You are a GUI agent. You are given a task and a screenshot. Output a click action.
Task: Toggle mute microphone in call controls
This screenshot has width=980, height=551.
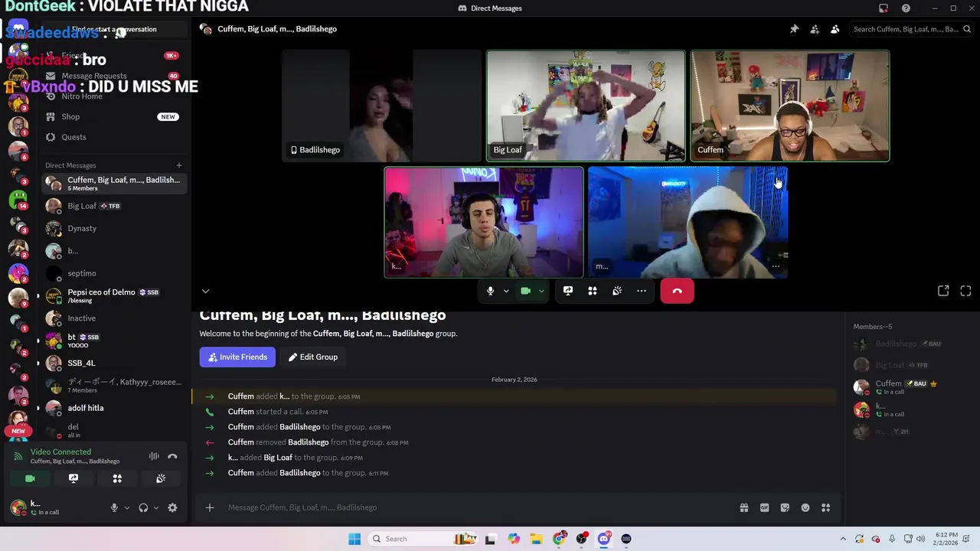490,291
